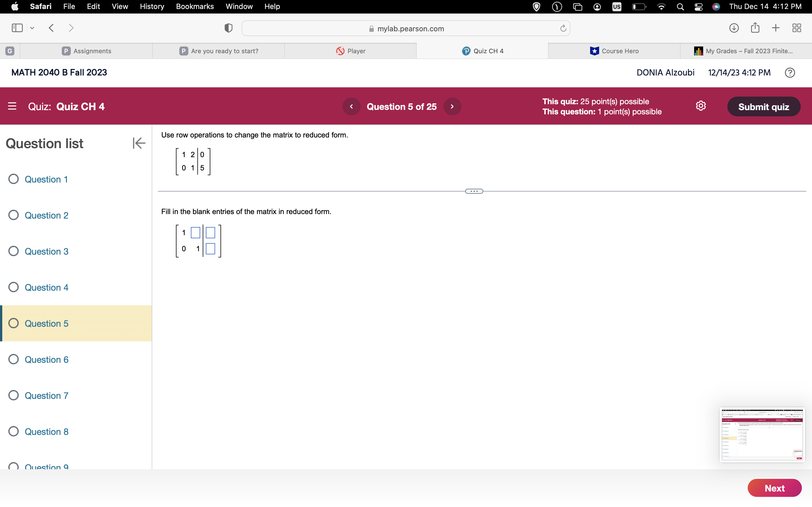Screen dimensions: 812x507
Task: Click the Course Hero tab
Action: pyautogui.click(x=614, y=51)
